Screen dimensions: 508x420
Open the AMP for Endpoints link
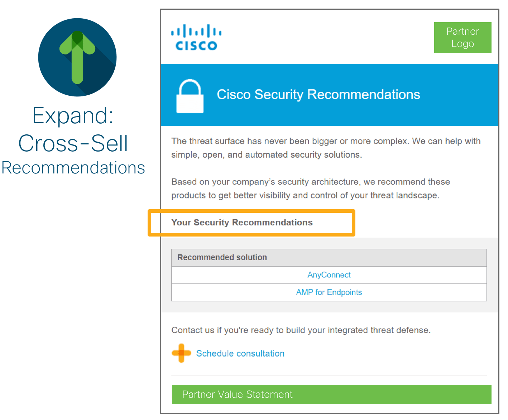pos(329,292)
